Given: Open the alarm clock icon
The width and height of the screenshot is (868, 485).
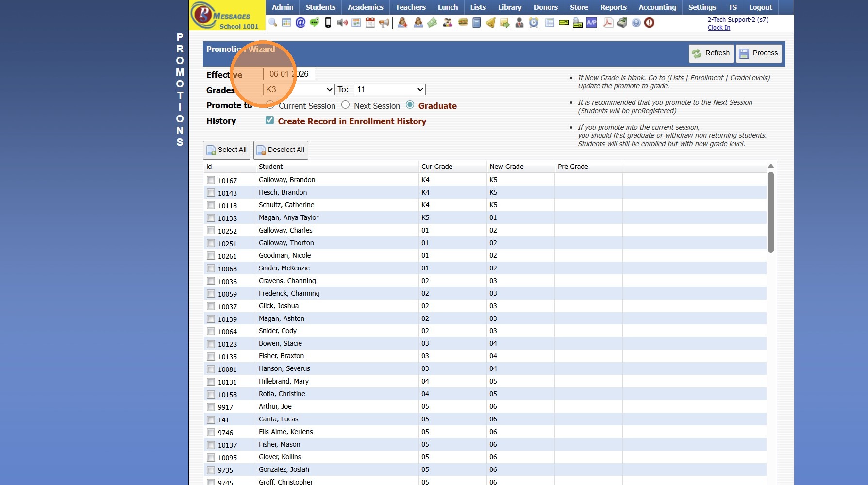Looking at the screenshot, I should coord(534,22).
